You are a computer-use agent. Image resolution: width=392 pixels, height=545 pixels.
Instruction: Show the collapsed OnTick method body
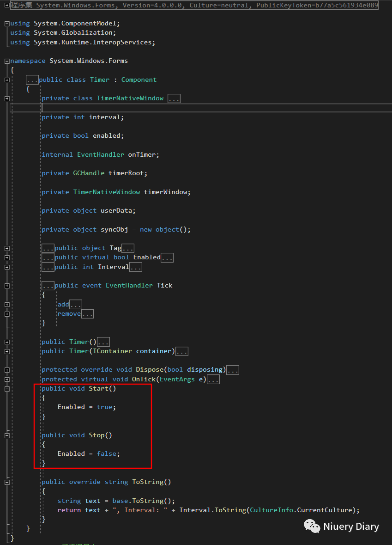point(213,379)
